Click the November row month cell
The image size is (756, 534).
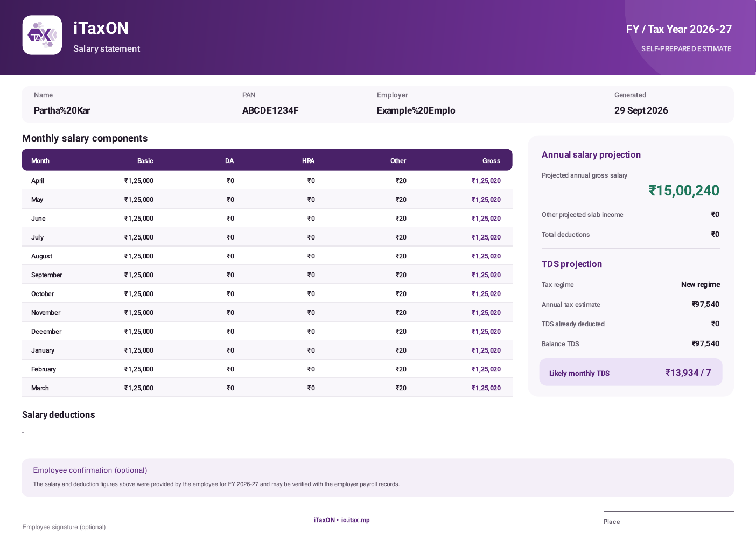(x=46, y=313)
